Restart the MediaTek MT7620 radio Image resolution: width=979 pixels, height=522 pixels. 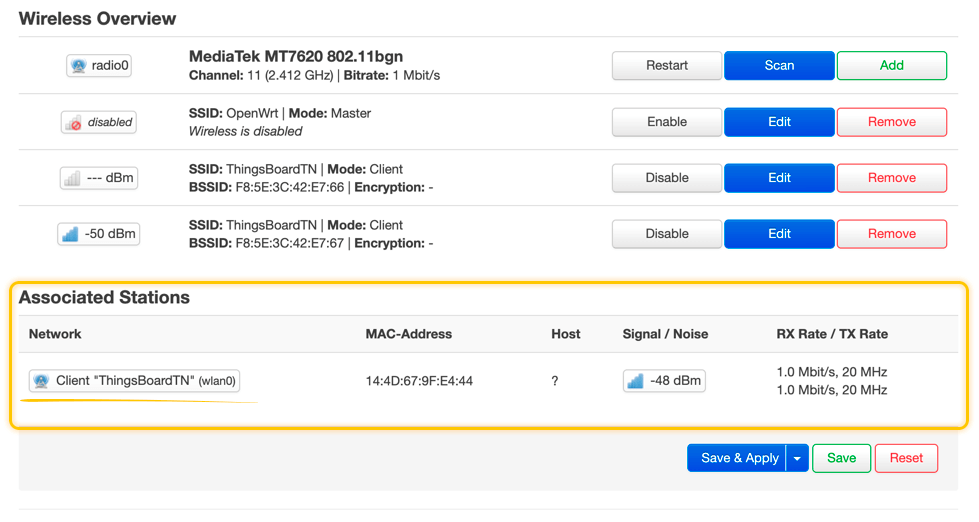(x=666, y=66)
